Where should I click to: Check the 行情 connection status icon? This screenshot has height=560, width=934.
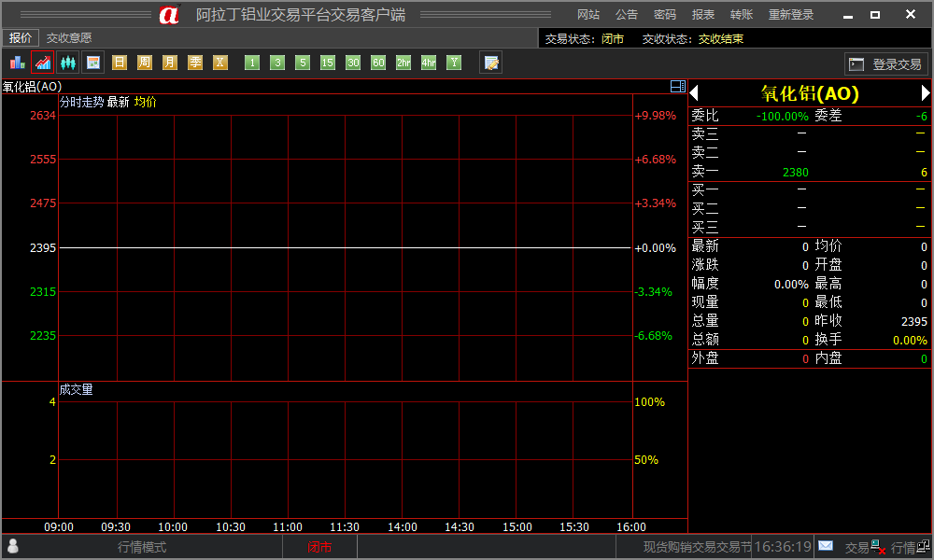tap(924, 546)
